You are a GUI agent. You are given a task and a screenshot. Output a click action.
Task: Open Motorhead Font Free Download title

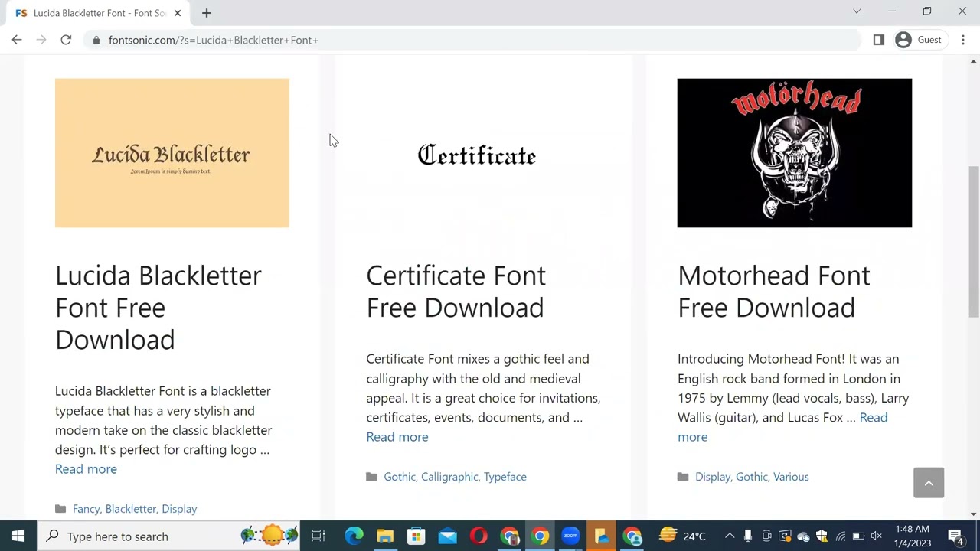point(774,291)
